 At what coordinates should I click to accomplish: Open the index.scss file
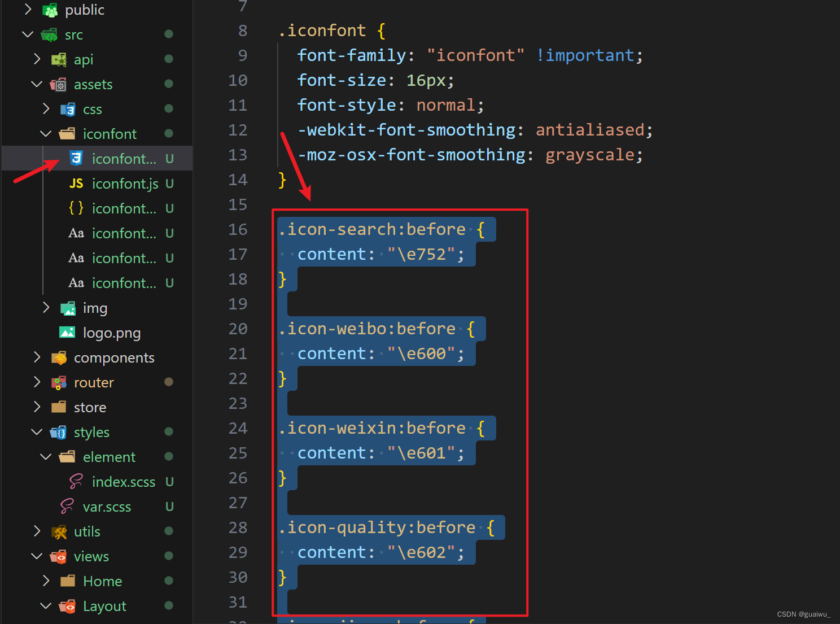point(124,482)
